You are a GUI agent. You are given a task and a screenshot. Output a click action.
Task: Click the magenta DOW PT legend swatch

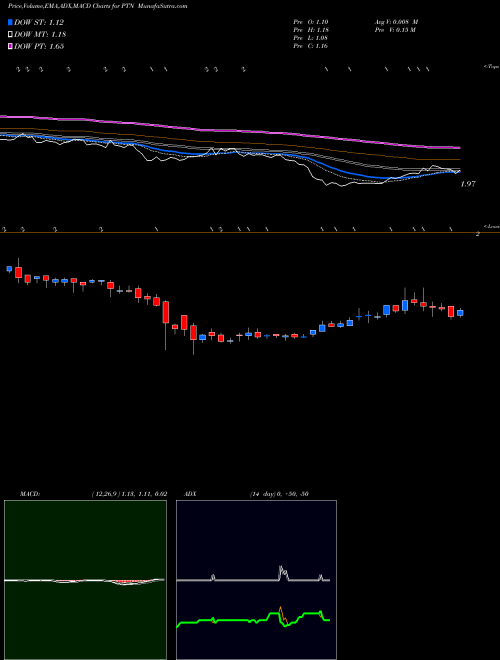click(11, 47)
